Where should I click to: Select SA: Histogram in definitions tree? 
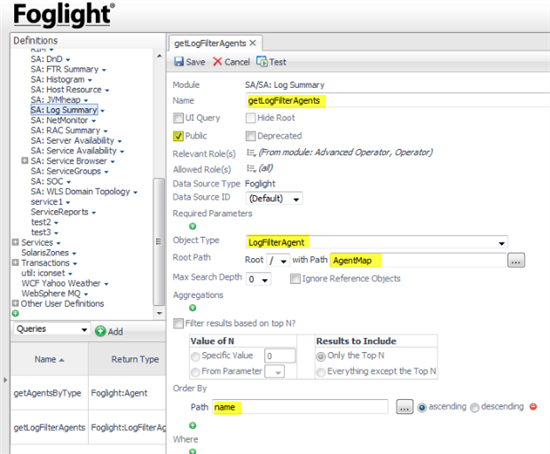pos(58,79)
